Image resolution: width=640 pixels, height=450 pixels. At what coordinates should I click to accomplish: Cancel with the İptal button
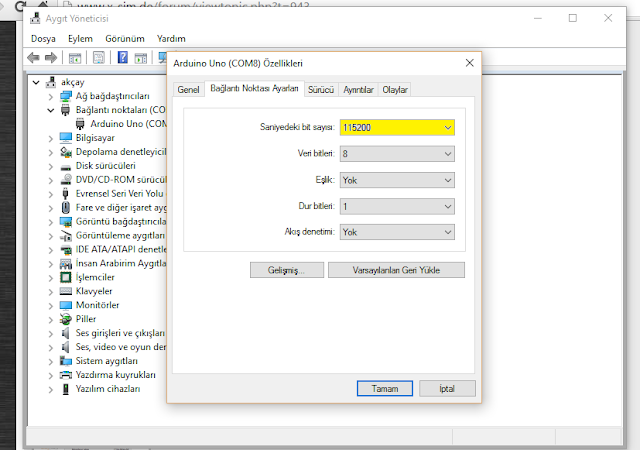(x=447, y=388)
